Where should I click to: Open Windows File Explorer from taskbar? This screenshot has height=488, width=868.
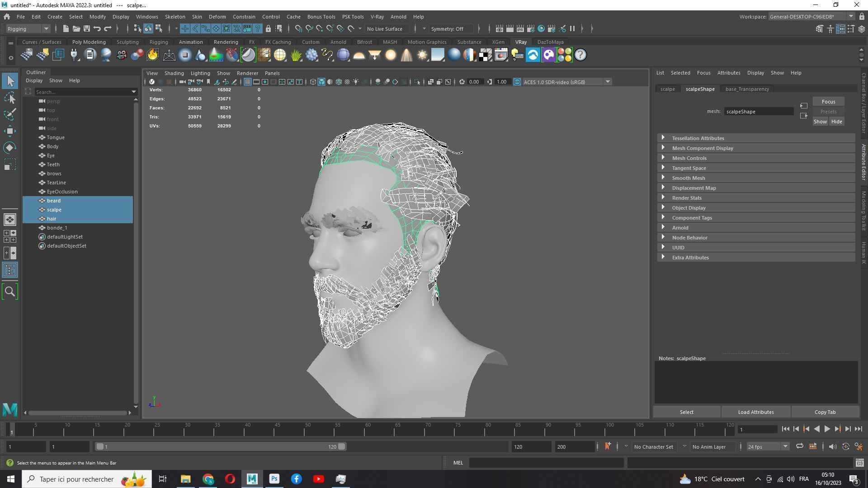click(x=186, y=479)
